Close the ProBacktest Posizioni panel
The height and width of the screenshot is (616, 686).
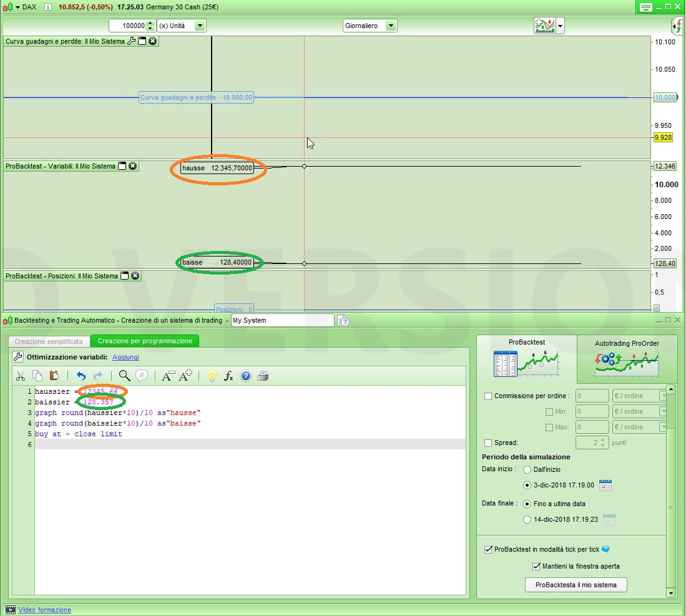point(135,276)
